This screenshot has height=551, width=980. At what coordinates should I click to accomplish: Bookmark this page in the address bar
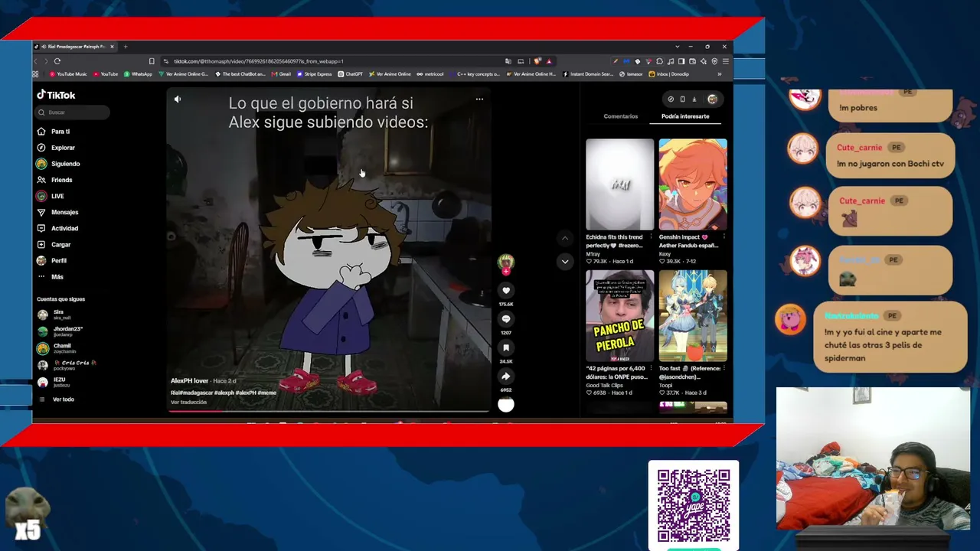coord(152,61)
